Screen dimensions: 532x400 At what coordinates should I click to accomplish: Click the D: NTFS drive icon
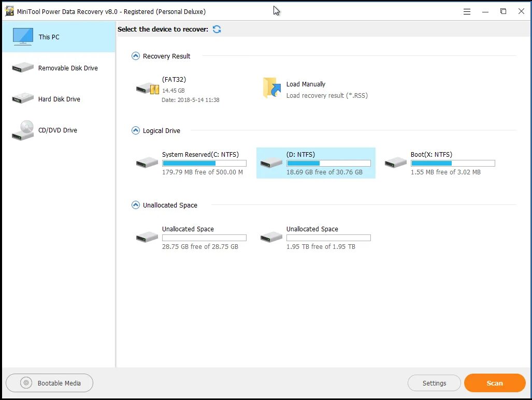tap(271, 162)
